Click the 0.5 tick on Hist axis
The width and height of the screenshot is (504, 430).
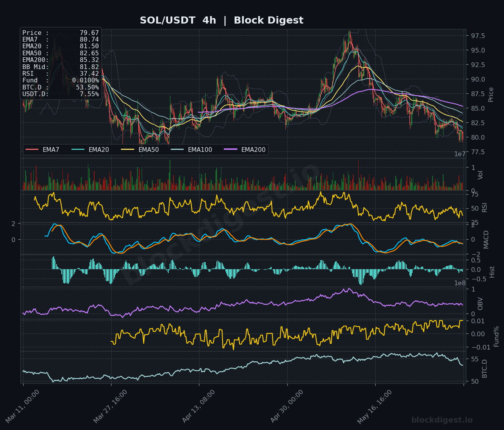476,261
